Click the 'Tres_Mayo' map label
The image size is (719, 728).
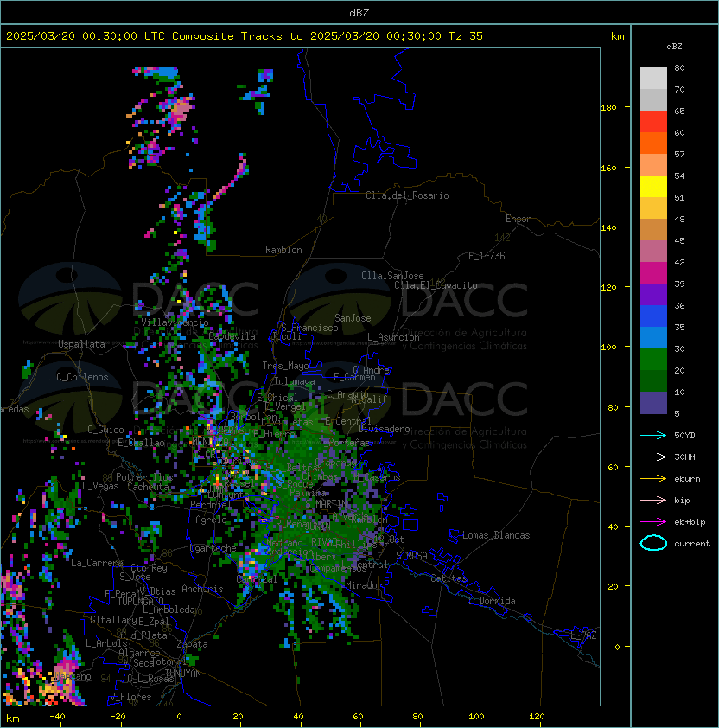285,366
